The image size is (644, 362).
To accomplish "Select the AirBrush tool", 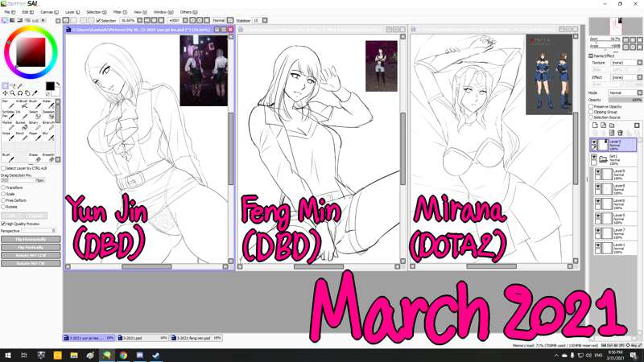I will click(20, 105).
